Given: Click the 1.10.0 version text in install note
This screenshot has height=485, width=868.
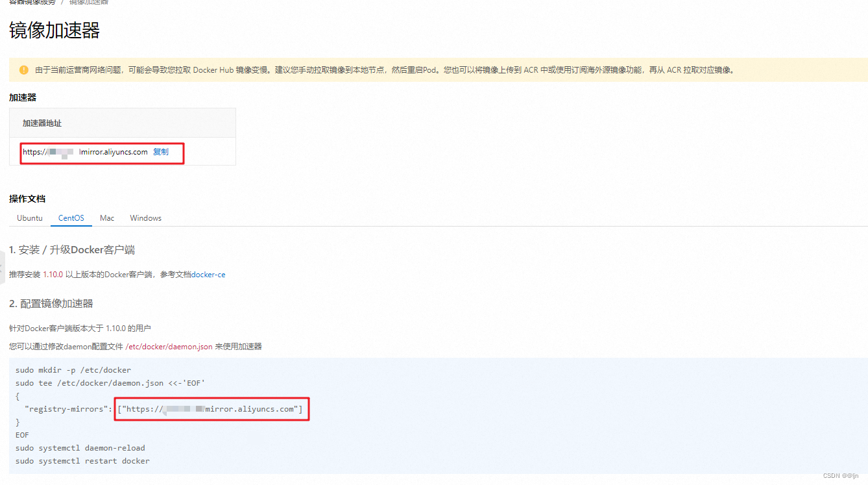Looking at the screenshot, I should 53,275.
